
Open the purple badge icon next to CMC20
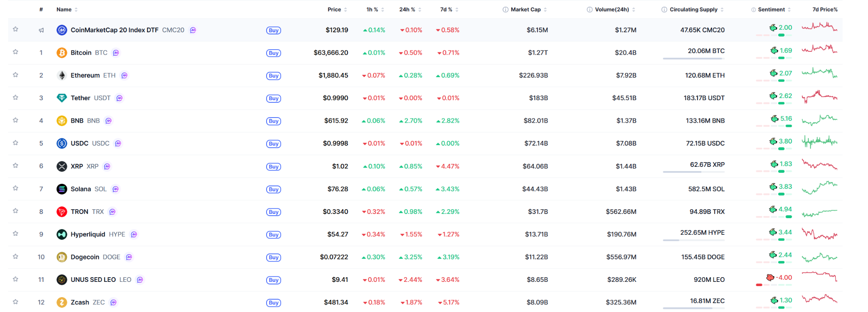point(193,30)
